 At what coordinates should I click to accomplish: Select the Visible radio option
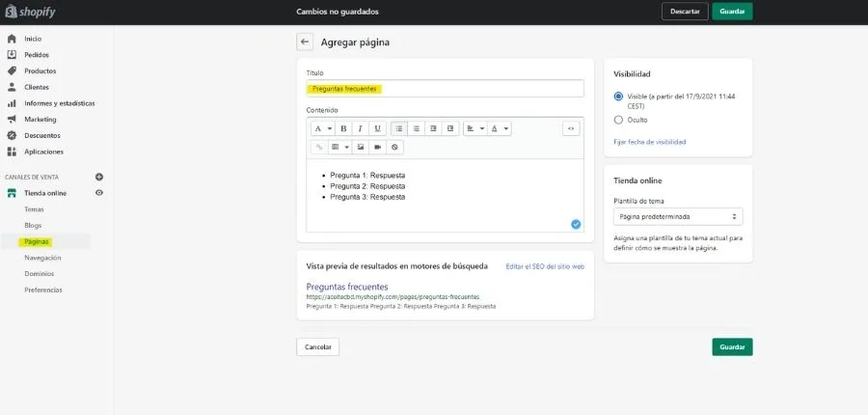point(618,97)
